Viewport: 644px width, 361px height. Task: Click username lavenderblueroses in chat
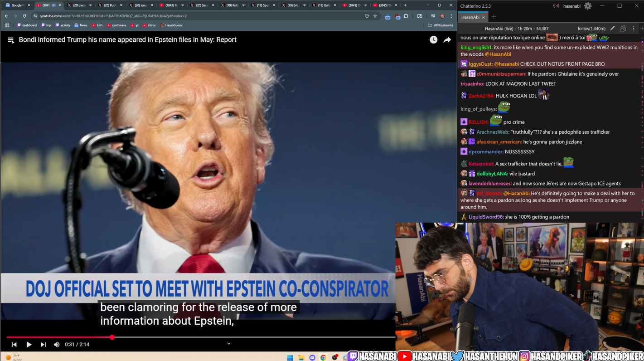coord(490,184)
